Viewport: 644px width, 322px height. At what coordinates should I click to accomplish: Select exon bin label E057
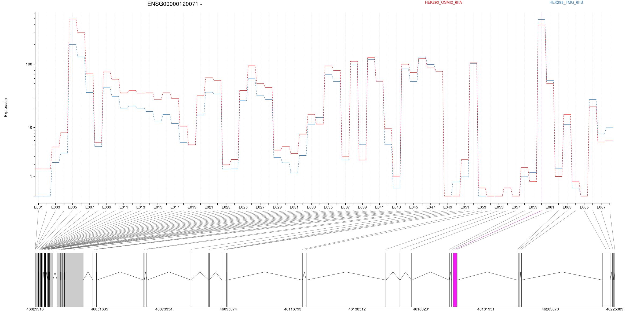[x=516, y=207]
